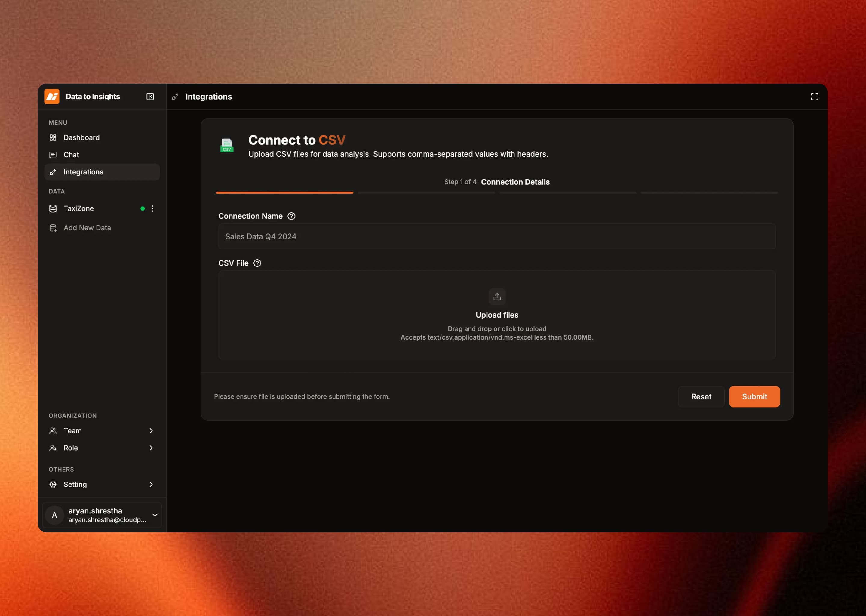Click the "Integrations" header title
Image resolution: width=866 pixels, height=616 pixels.
click(x=209, y=97)
